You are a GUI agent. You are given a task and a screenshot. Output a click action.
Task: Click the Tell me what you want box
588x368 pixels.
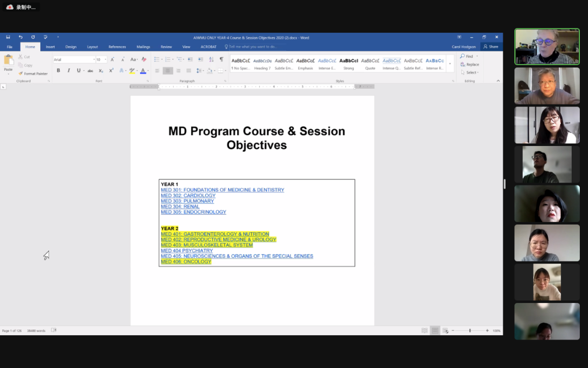[253, 47]
